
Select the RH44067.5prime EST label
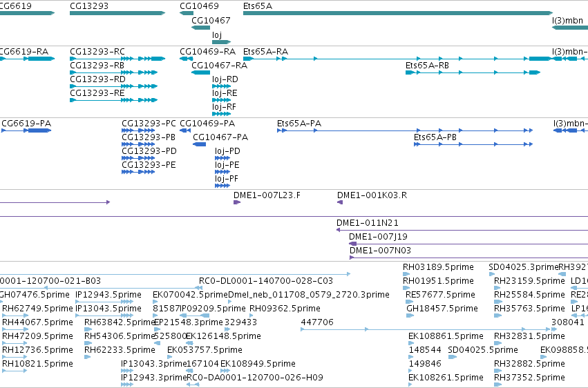37,322
